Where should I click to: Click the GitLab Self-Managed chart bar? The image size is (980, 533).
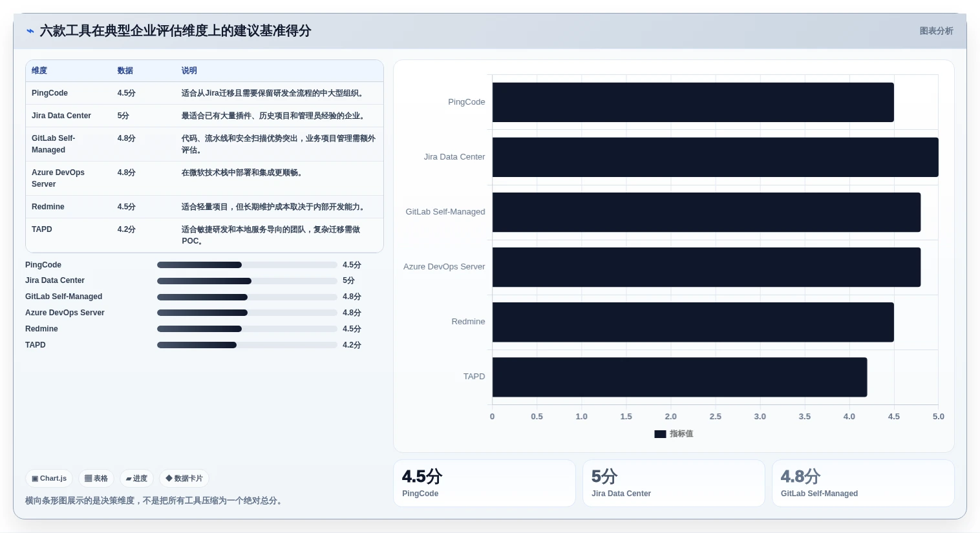(707, 212)
